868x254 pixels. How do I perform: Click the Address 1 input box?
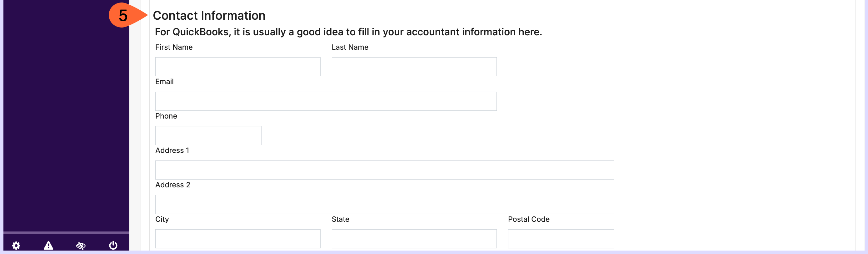(x=384, y=170)
